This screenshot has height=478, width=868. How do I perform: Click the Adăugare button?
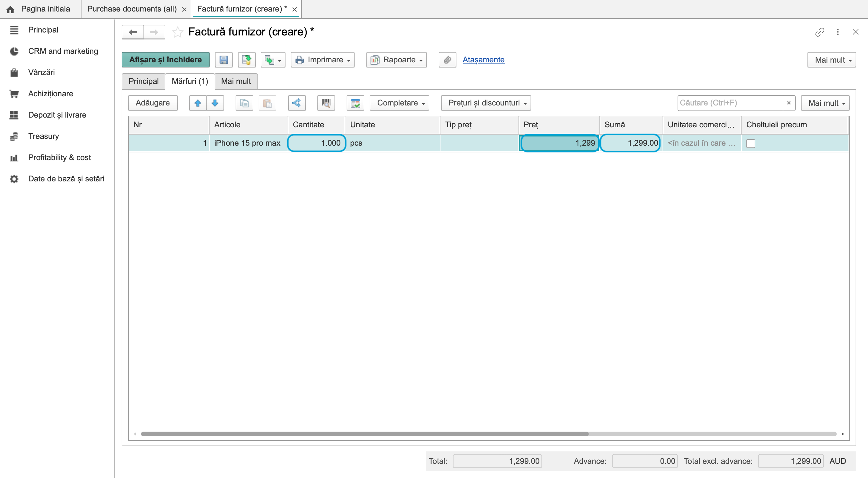click(x=153, y=103)
